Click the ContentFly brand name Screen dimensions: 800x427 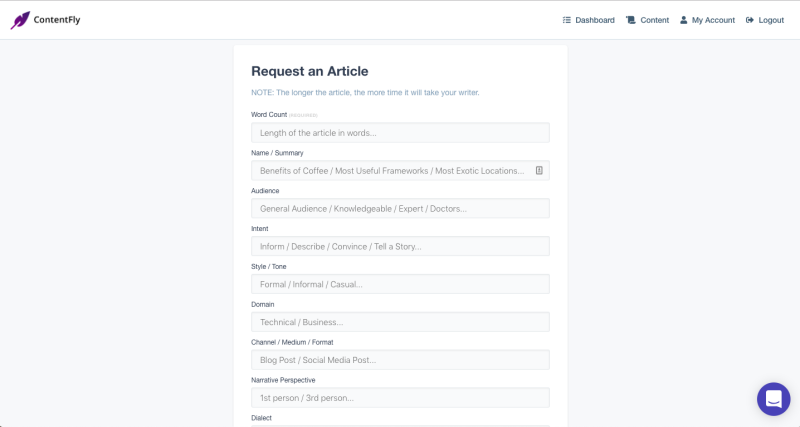tap(57, 20)
